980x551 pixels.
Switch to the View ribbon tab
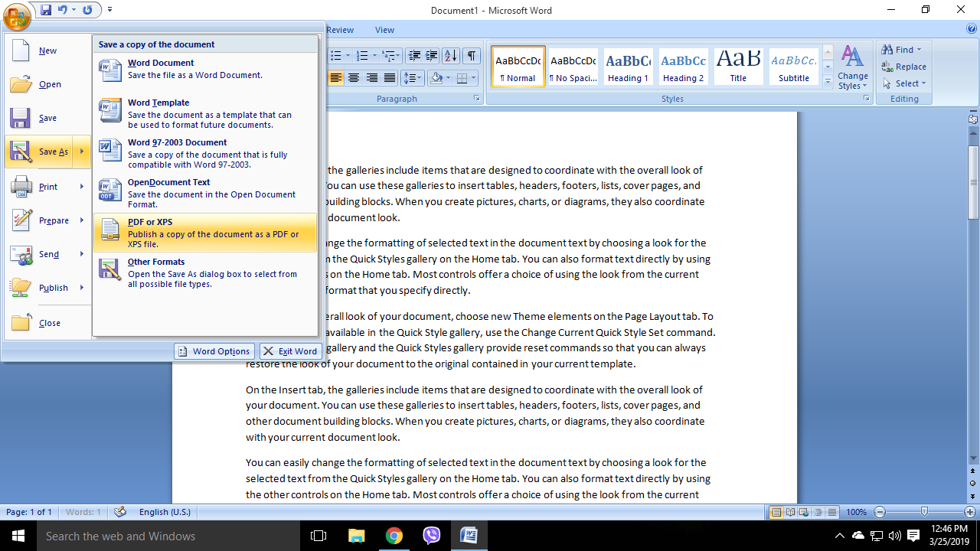[384, 30]
